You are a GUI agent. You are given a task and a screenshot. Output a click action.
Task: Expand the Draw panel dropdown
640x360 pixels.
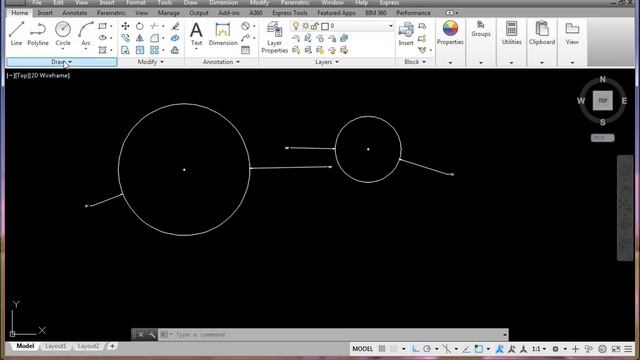pos(62,62)
